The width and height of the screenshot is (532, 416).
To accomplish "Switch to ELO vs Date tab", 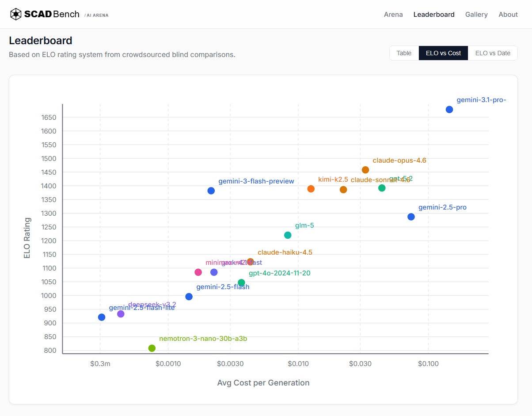I will (x=493, y=53).
